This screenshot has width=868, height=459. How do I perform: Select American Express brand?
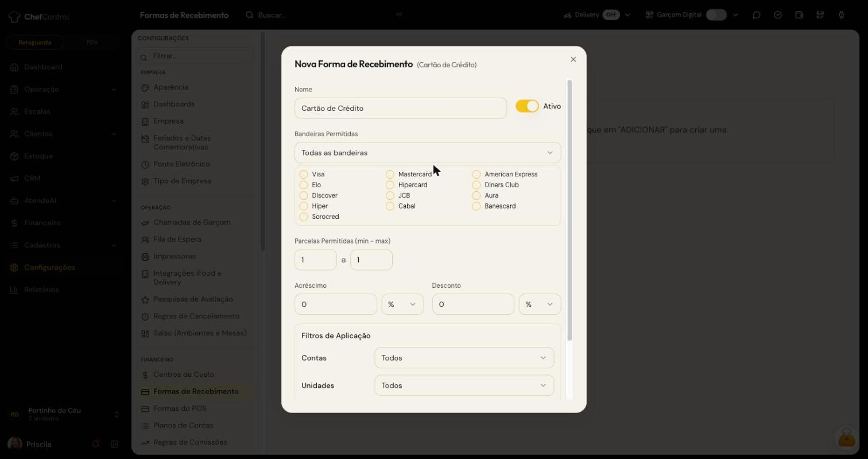pyautogui.click(x=476, y=174)
